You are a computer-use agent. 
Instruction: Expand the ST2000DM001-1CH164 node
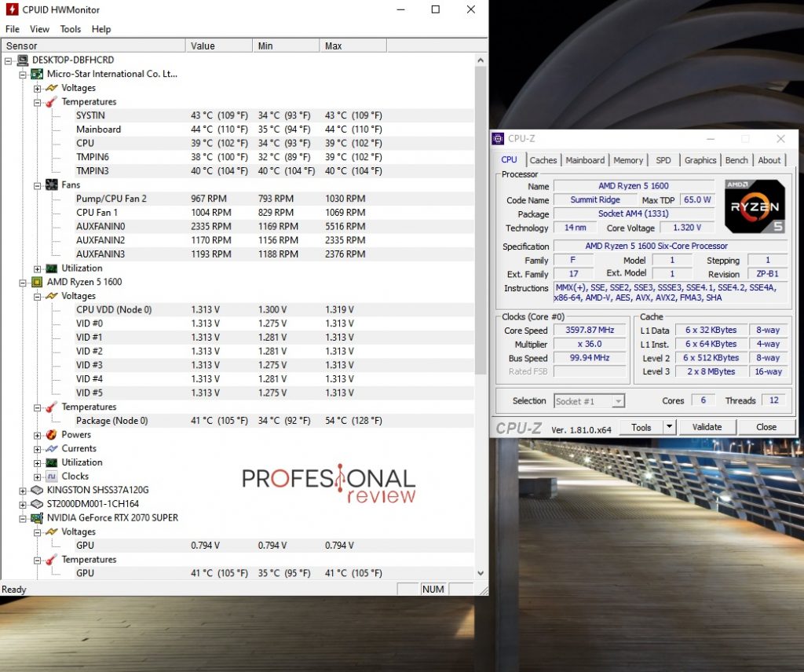[23, 504]
